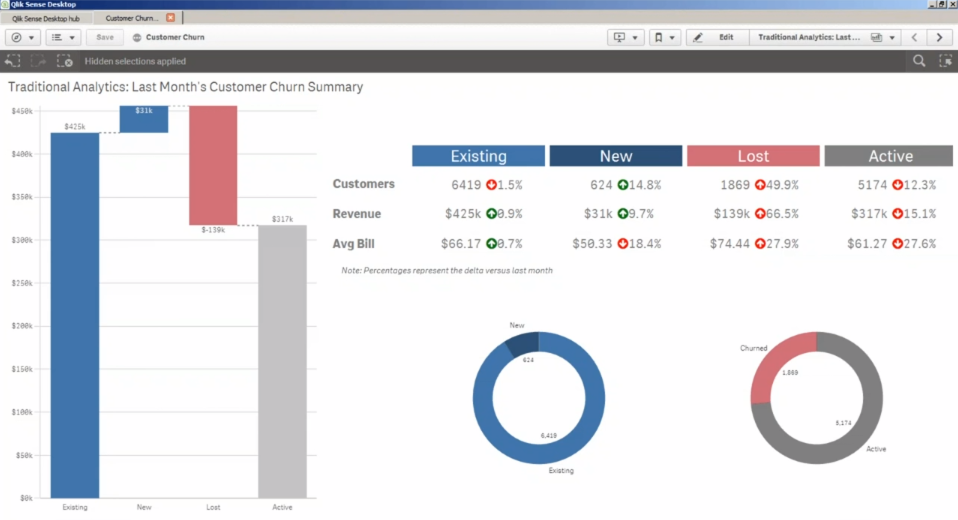The image size is (958, 520).
Task: Clear all selections icon
Action: (x=64, y=61)
